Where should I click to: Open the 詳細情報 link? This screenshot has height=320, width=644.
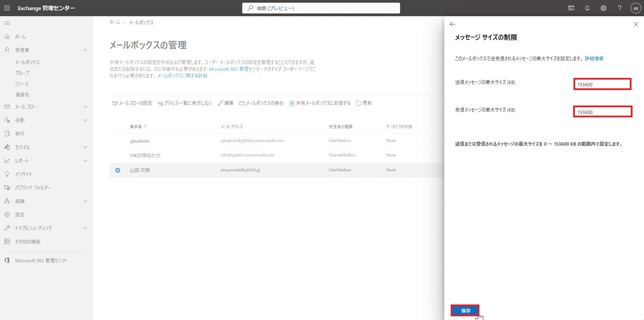tap(594, 59)
